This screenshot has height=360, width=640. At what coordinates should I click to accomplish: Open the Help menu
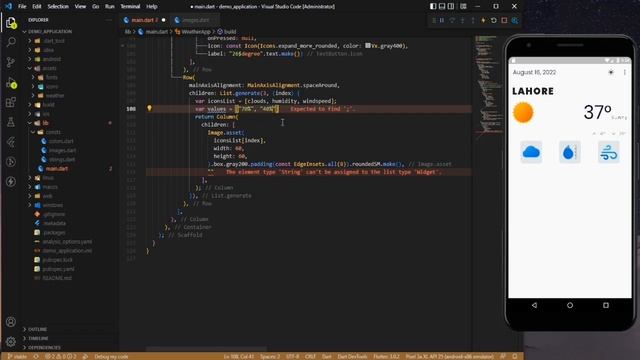(151, 7)
